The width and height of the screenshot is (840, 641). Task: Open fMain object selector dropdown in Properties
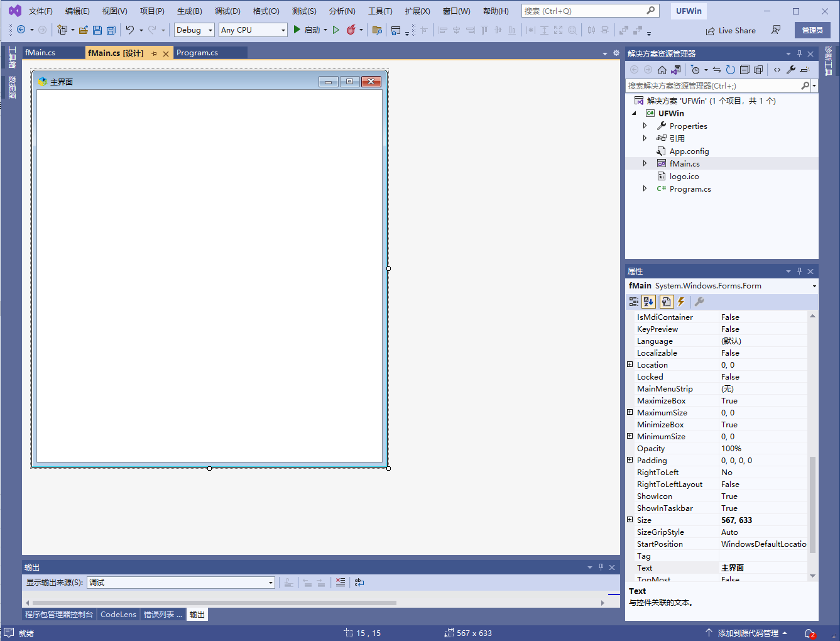click(x=814, y=286)
